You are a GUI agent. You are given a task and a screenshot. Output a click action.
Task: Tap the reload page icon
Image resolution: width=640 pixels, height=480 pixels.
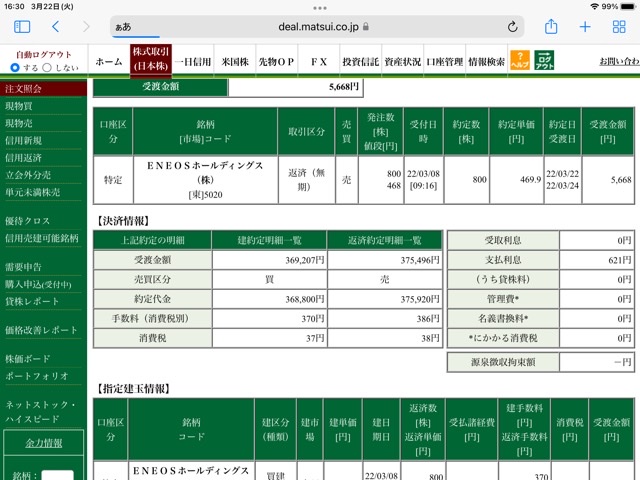pyautogui.click(x=513, y=27)
